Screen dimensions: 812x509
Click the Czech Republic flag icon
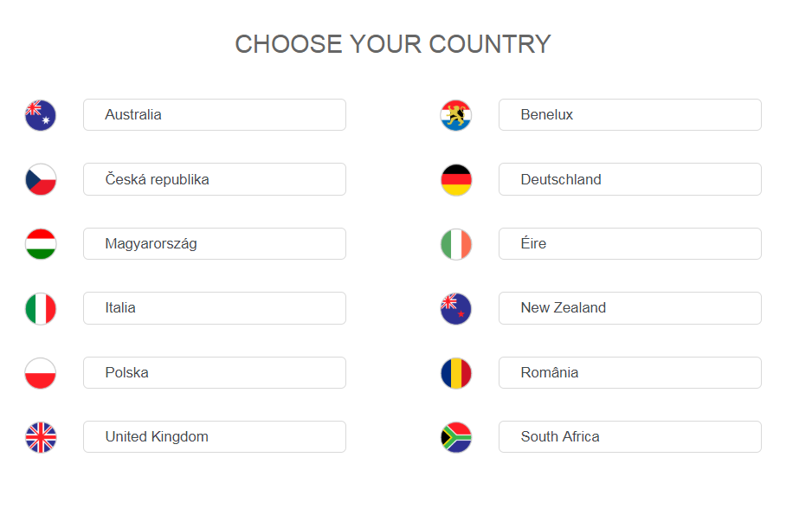click(x=41, y=179)
